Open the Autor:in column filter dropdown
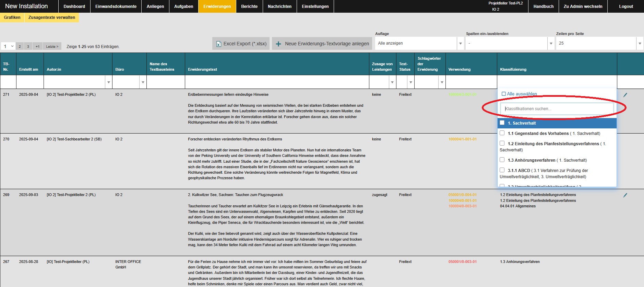 pos(108,82)
